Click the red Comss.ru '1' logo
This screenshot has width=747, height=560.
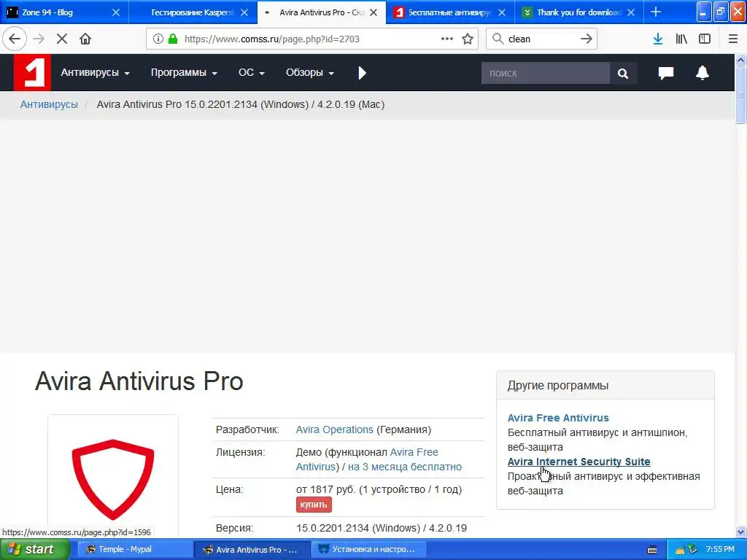tap(32, 72)
